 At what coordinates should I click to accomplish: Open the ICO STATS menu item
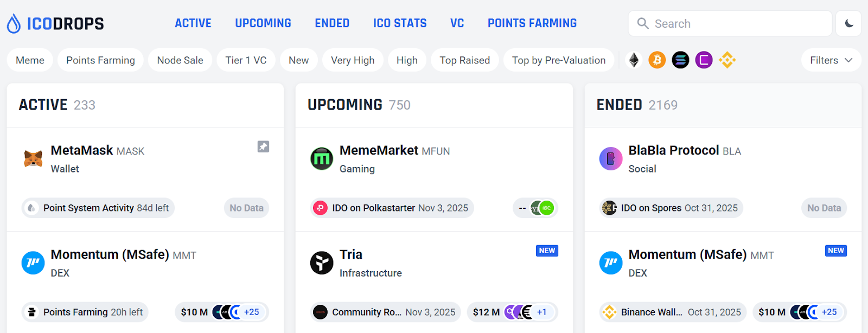click(399, 23)
